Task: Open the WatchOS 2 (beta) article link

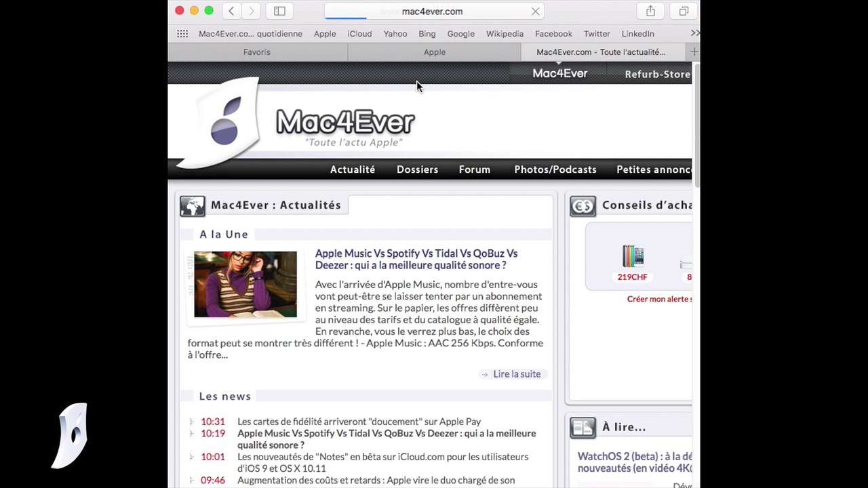Action: [635, 462]
